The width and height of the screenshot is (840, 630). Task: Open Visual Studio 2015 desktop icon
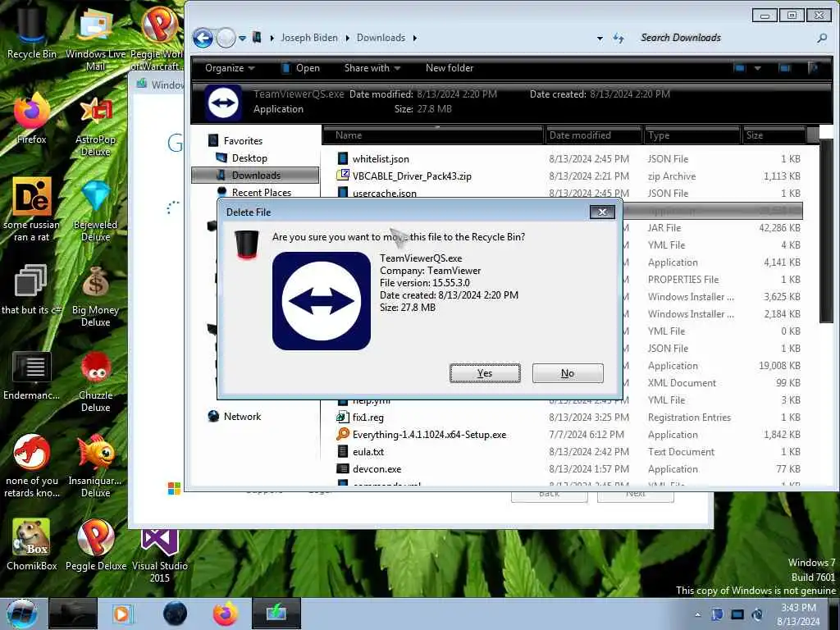pos(160,555)
